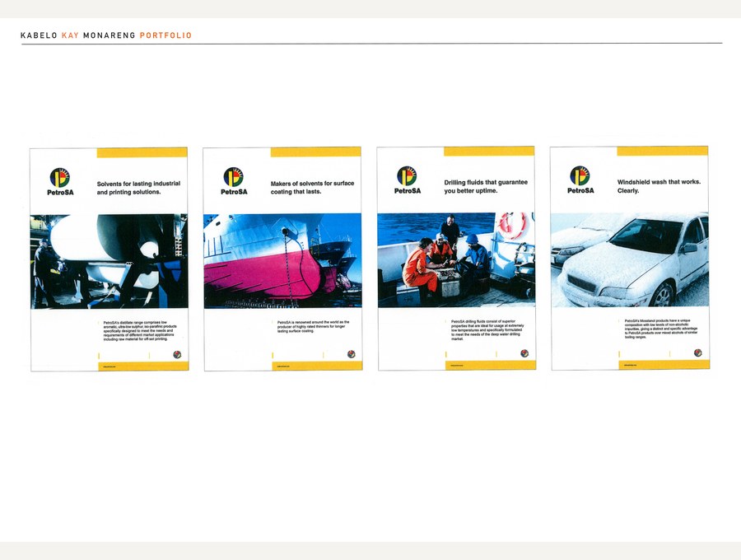Click body text 'PetroSA is renowned around the world'
The height and width of the screenshot is (560, 741).
click(x=313, y=326)
